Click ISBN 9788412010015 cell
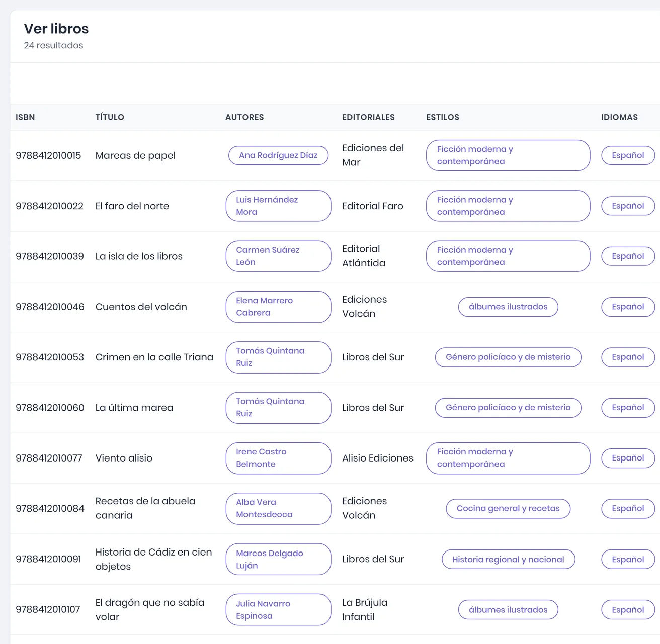660x644 pixels. tap(48, 155)
